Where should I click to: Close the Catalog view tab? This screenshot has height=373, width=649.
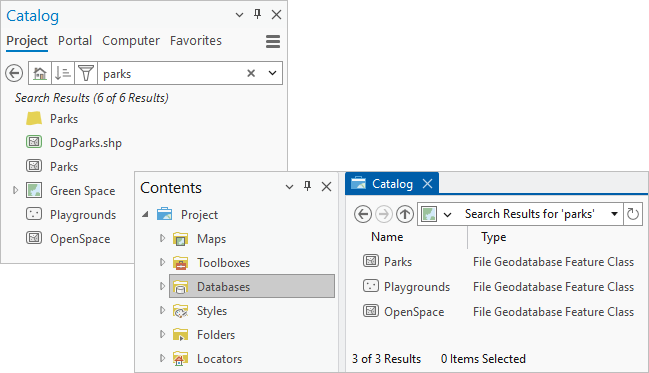pyautogui.click(x=428, y=183)
